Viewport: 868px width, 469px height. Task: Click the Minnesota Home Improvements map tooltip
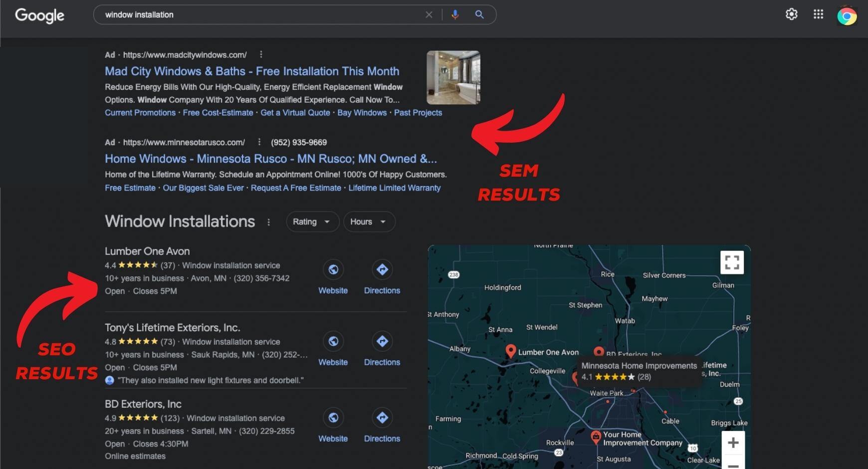[639, 371]
